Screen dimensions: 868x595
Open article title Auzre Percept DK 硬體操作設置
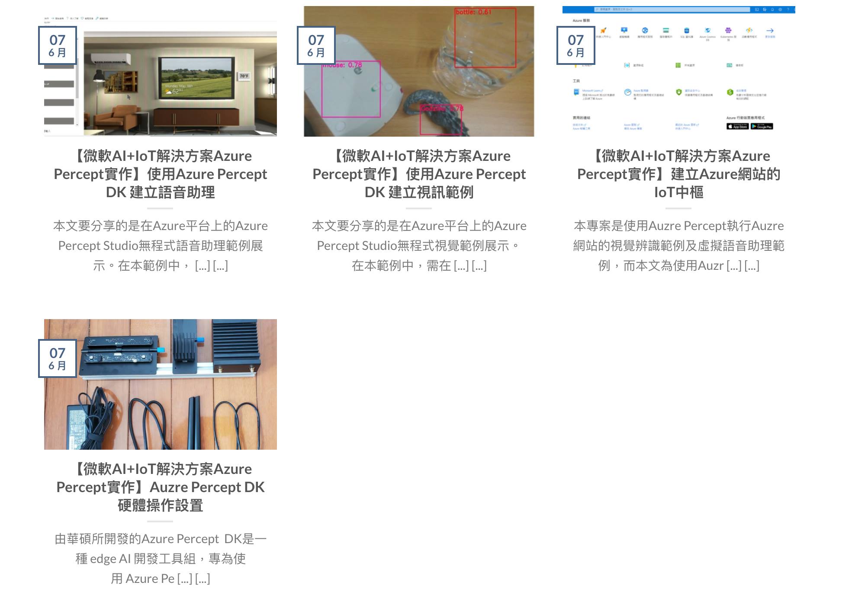(161, 487)
